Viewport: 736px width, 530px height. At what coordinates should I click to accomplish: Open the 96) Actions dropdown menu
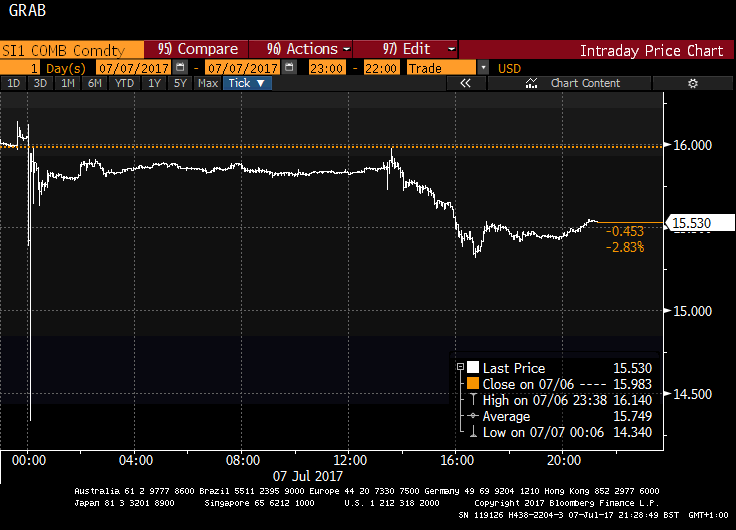click(x=301, y=49)
